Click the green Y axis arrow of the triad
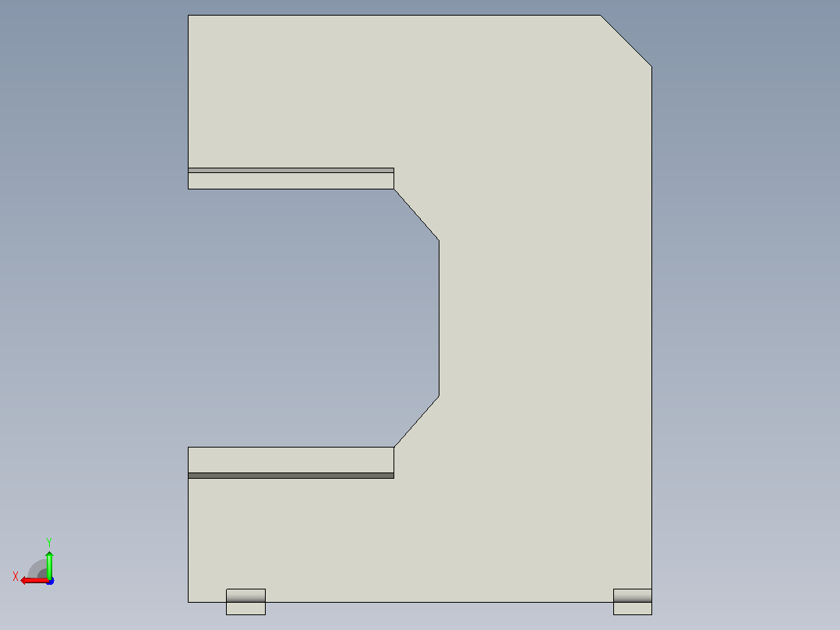 (49, 564)
